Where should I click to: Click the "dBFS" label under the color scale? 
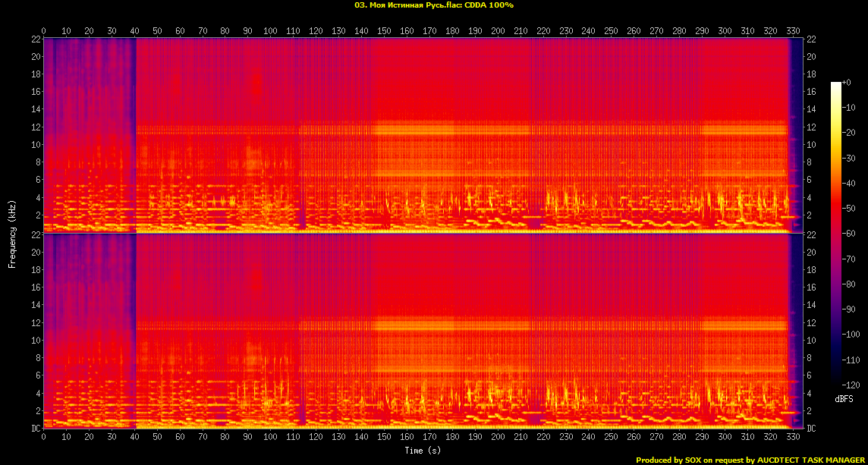point(844,399)
